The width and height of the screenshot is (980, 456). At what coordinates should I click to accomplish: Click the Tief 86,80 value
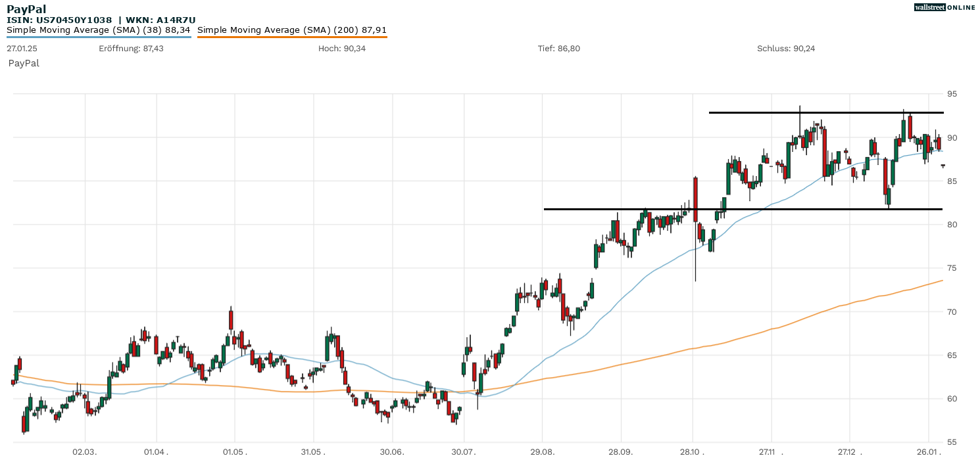(558, 49)
